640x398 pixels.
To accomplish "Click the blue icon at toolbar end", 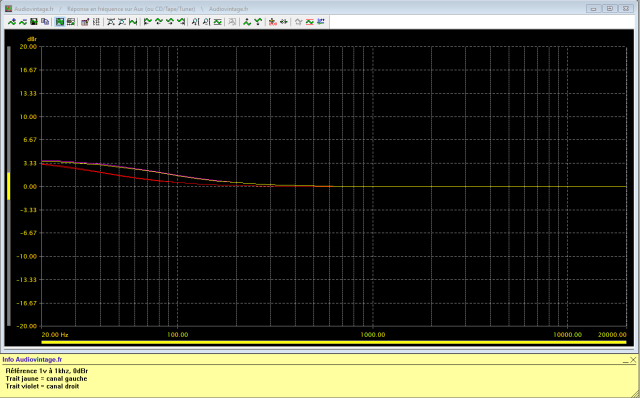I will tap(321, 22).
